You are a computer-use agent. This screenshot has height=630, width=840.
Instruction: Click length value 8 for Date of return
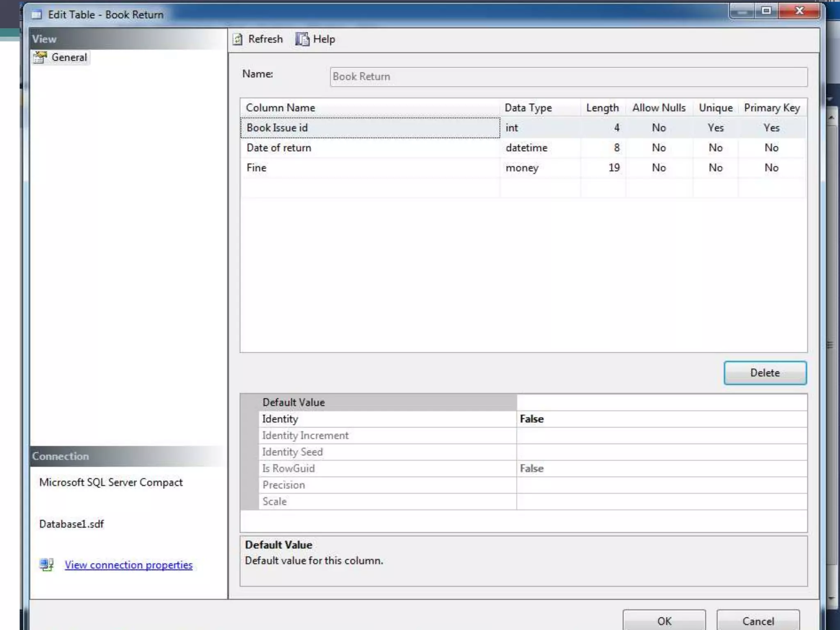(x=603, y=148)
